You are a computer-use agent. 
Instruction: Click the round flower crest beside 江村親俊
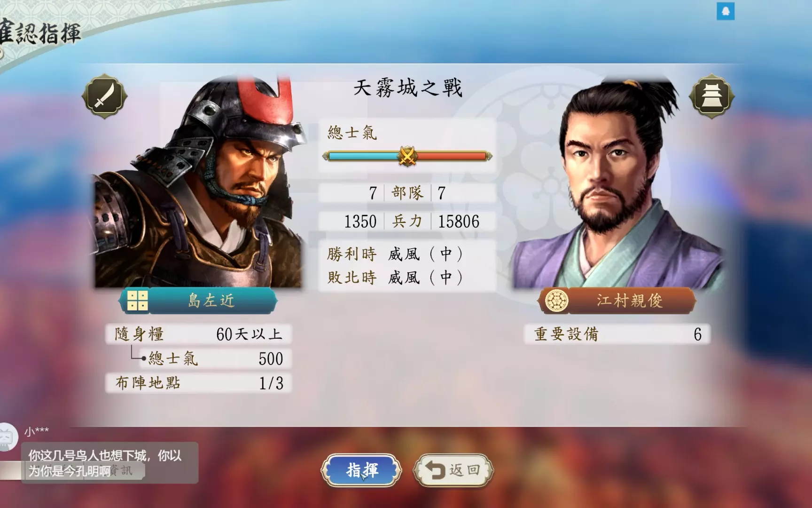[x=556, y=301]
